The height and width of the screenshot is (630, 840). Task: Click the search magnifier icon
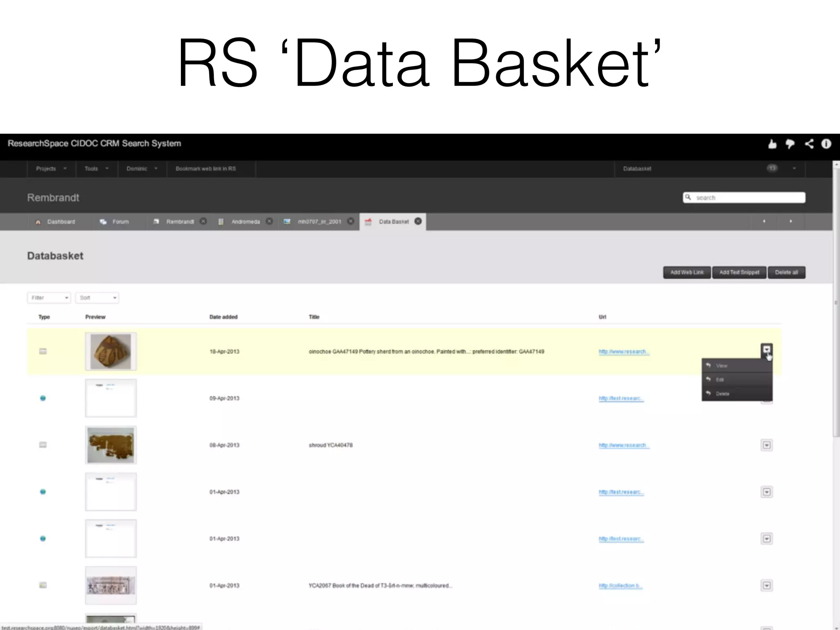(x=688, y=197)
